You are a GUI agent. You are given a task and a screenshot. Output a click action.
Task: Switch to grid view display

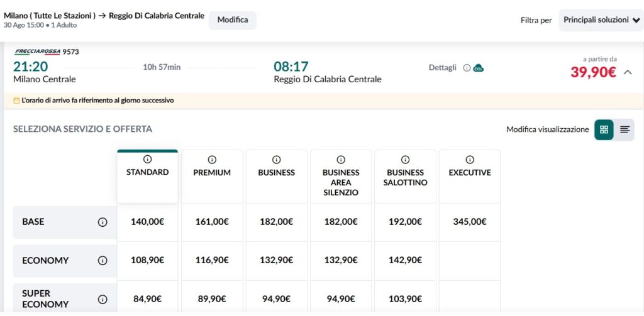pyautogui.click(x=604, y=129)
